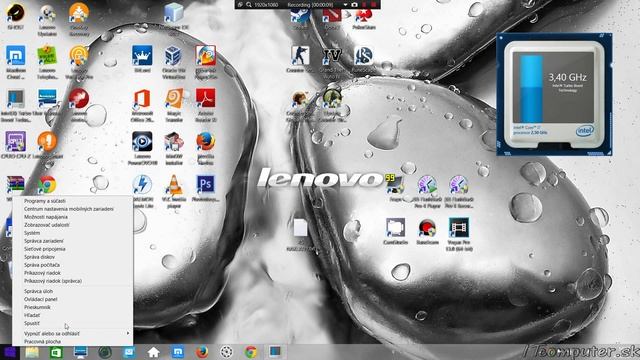Launch the Microsoft Office desktop shortcut
This screenshot has height=360, width=640.
click(142, 99)
